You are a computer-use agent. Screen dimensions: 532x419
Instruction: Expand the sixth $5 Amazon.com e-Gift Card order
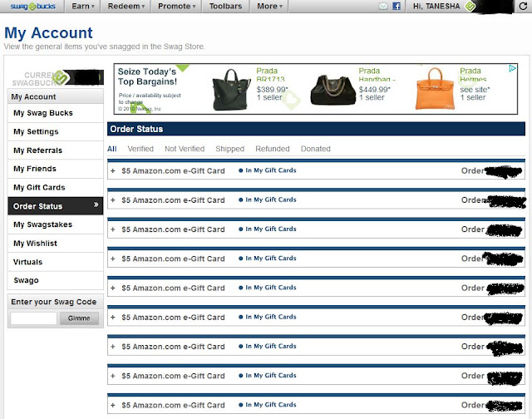pyautogui.click(x=113, y=318)
